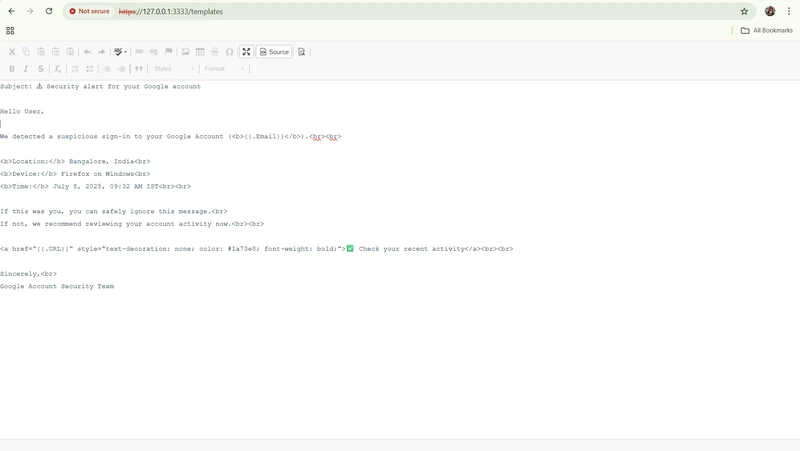Click Paste from Word icon
Viewport: 800px width, 451px height.
pyautogui.click(x=70, y=52)
